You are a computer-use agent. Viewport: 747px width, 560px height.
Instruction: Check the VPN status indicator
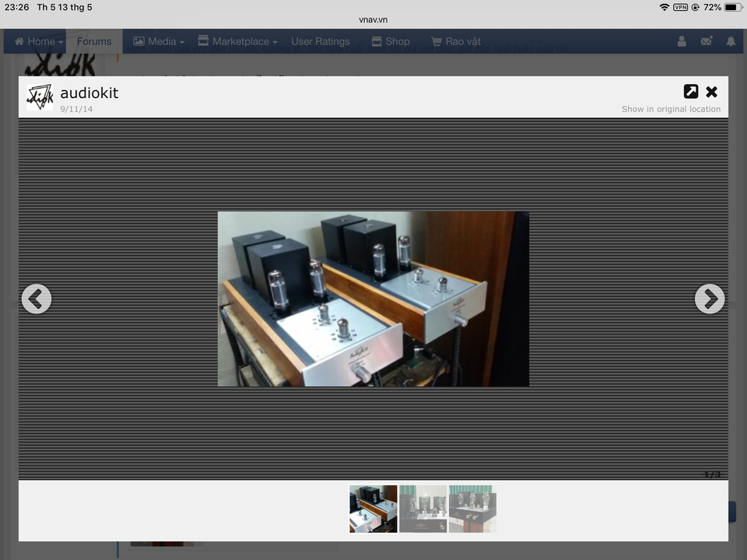(x=680, y=7)
